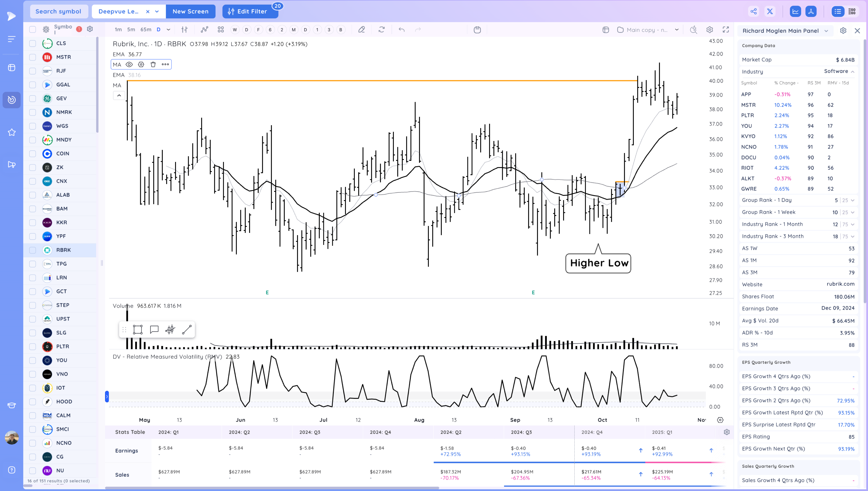
Task: Click the X (Twitter) share icon
Action: click(x=770, y=12)
